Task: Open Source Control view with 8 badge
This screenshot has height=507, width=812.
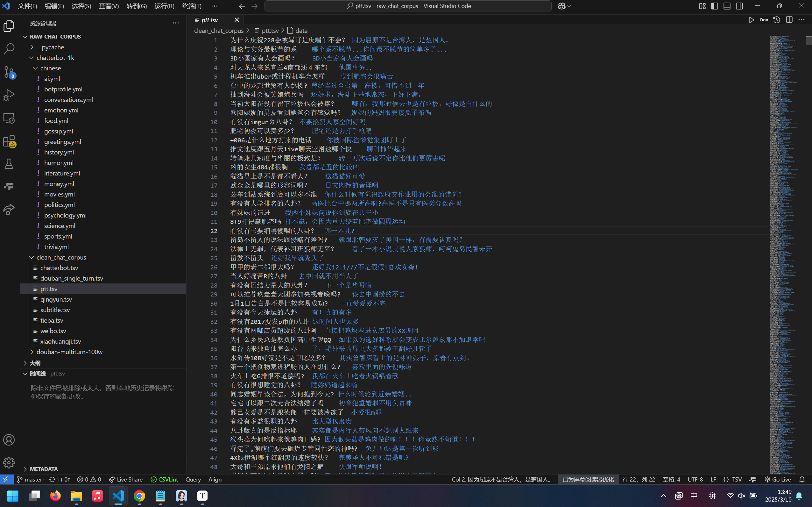Action: pyautogui.click(x=9, y=72)
